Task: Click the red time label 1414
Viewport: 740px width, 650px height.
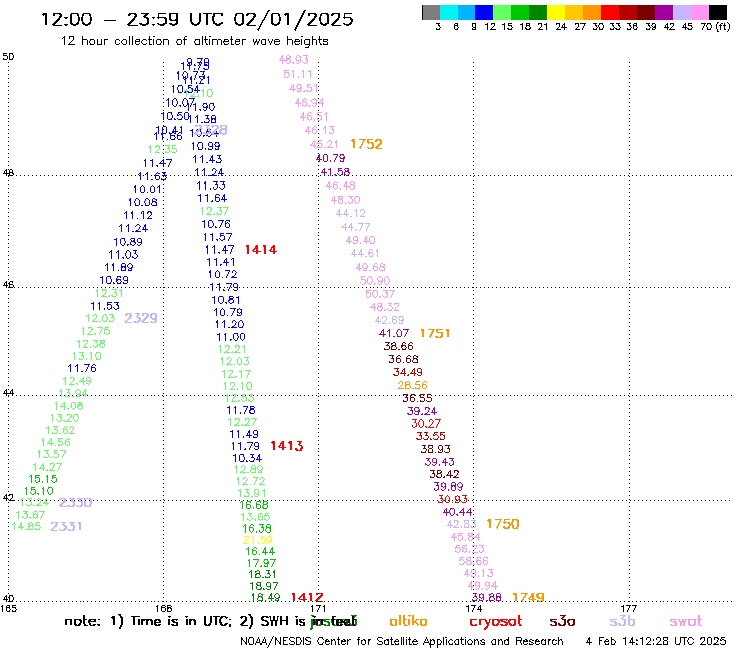Action: pyautogui.click(x=261, y=250)
